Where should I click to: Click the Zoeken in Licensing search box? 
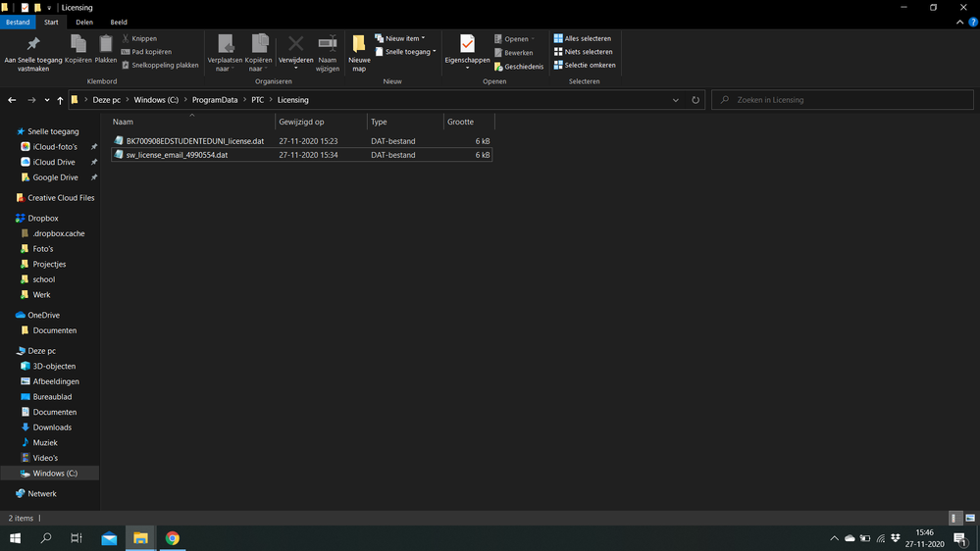click(x=844, y=100)
